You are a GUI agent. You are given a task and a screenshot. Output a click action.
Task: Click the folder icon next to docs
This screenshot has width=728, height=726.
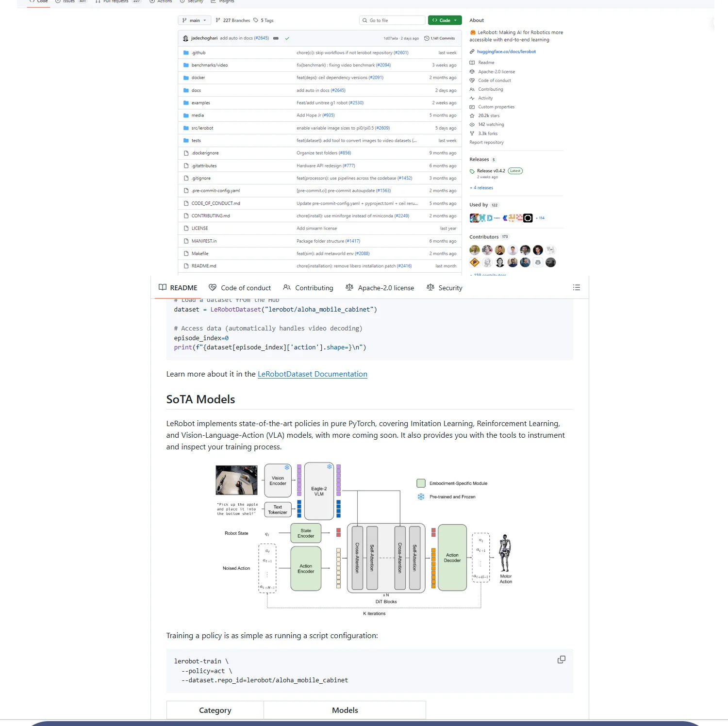186,90
